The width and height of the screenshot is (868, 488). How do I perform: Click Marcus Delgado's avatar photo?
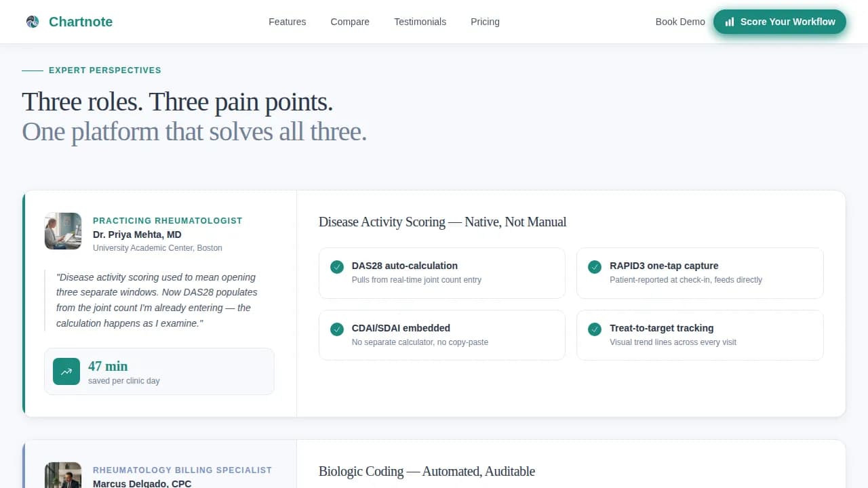click(63, 475)
